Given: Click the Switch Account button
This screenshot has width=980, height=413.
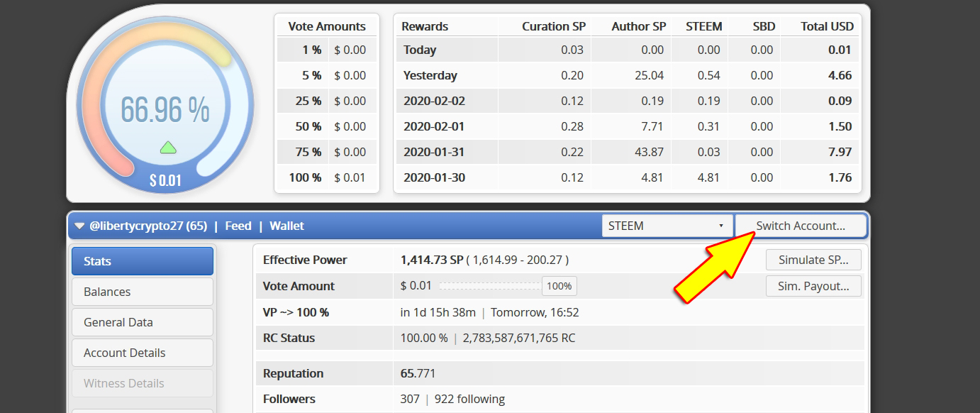Looking at the screenshot, I should tap(801, 226).
